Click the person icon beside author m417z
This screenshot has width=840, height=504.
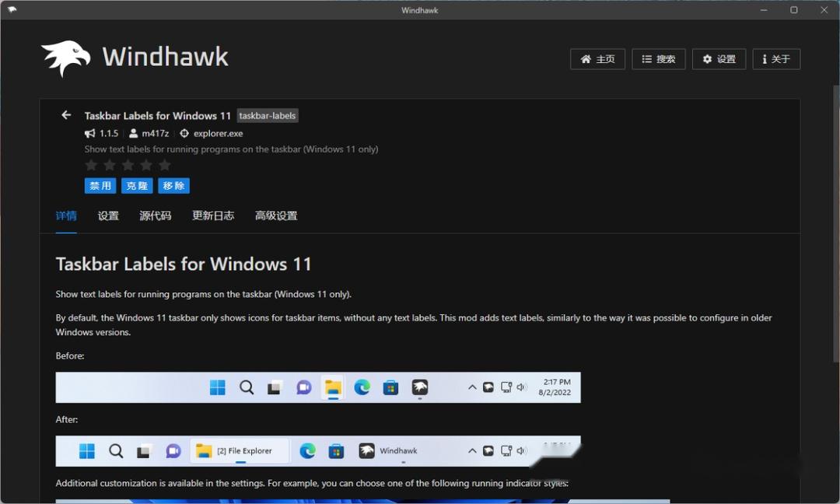pyautogui.click(x=134, y=133)
